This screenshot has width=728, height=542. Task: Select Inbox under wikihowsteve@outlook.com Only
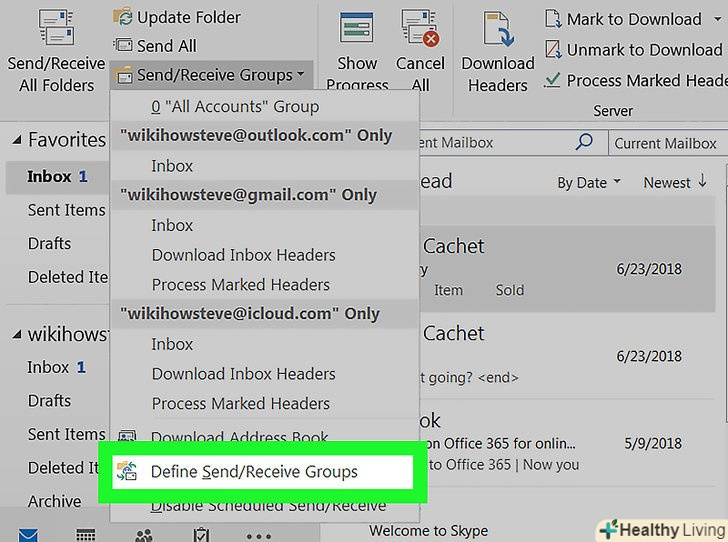pyautogui.click(x=265, y=166)
